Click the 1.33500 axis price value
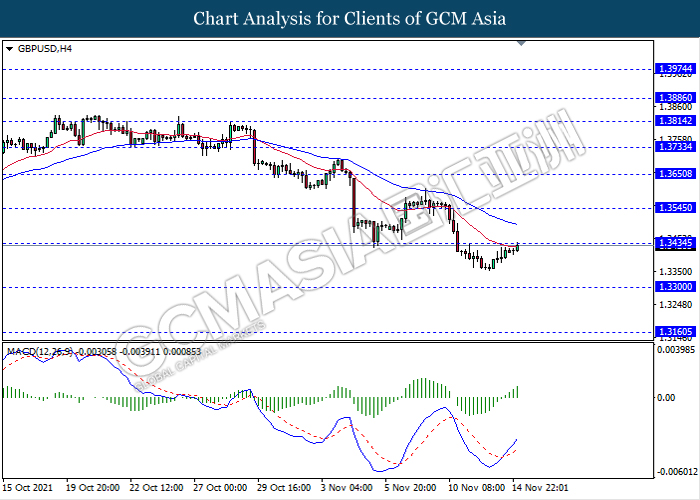Viewport: 700px width, 500px height. point(675,271)
